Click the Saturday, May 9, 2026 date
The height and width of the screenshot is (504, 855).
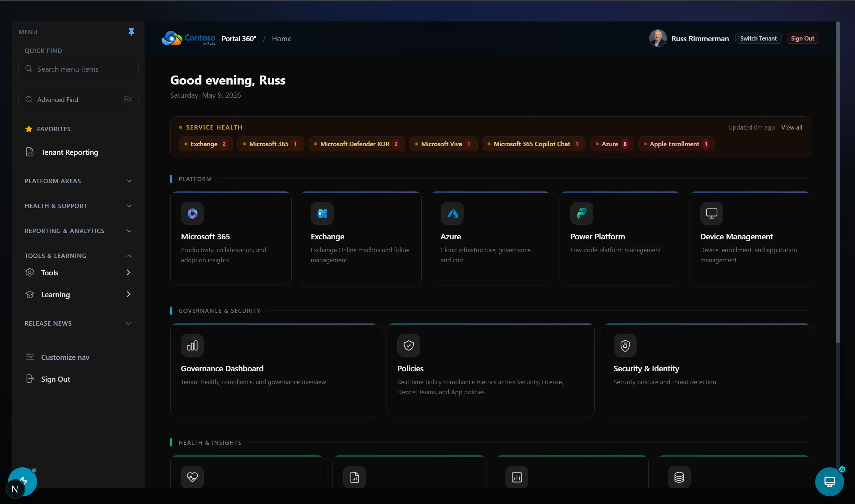click(205, 95)
